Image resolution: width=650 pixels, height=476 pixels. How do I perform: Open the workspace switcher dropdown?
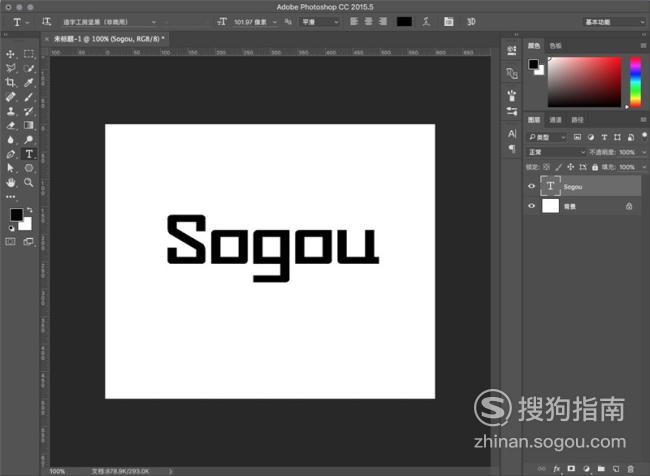point(614,22)
